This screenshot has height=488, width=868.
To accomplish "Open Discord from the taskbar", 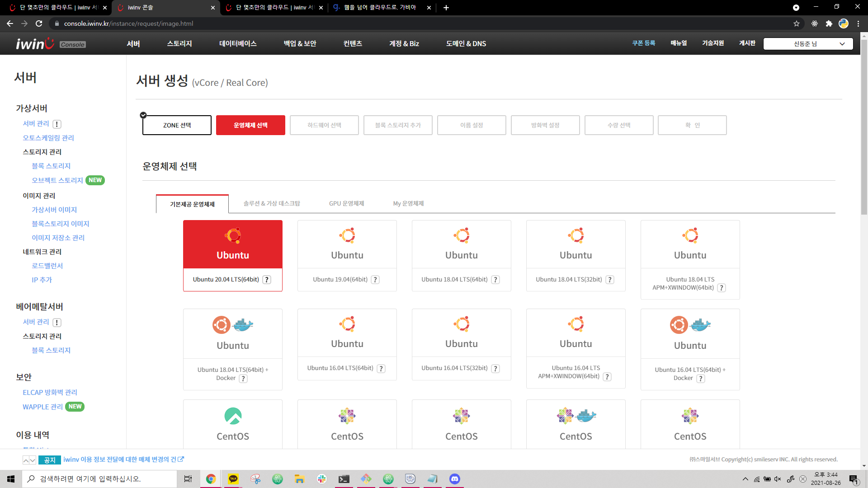I will tap(455, 479).
